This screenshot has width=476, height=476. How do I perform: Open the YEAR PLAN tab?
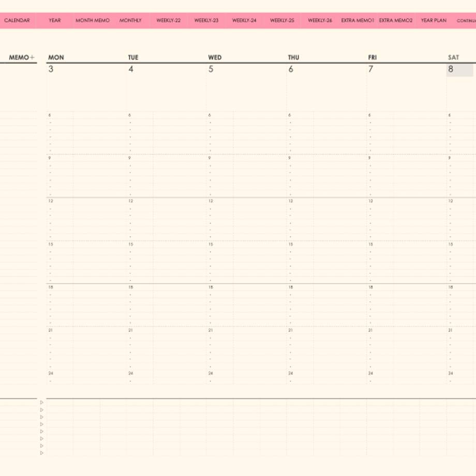pos(434,20)
